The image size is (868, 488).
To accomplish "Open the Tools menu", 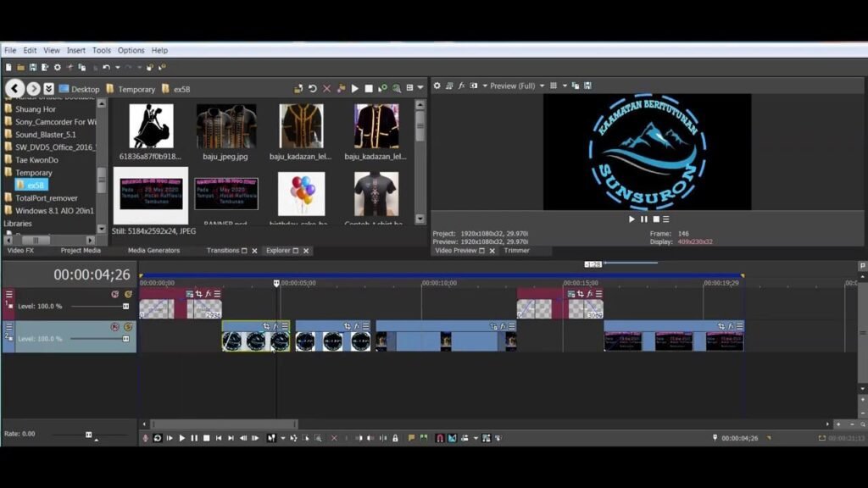I will click(102, 50).
